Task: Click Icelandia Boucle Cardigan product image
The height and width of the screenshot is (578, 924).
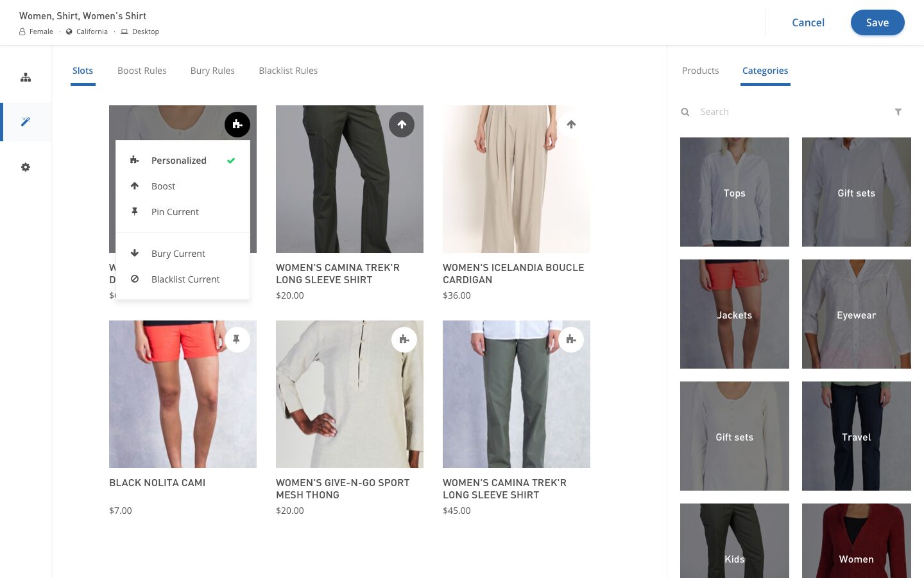Action: click(x=517, y=179)
